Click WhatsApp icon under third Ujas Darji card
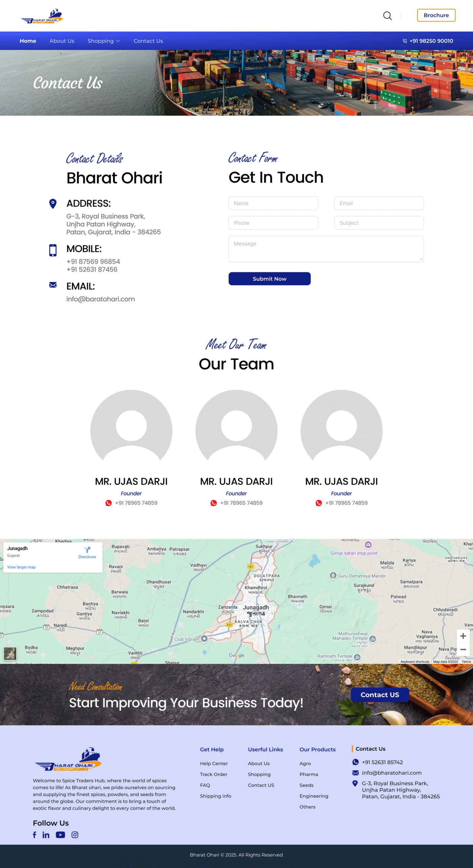473x868 pixels. [x=318, y=503]
